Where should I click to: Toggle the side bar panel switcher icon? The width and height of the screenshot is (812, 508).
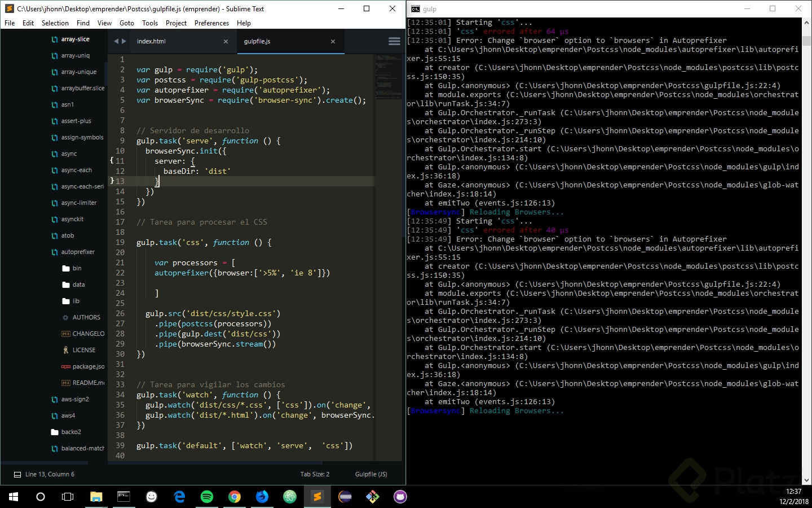[x=17, y=474]
